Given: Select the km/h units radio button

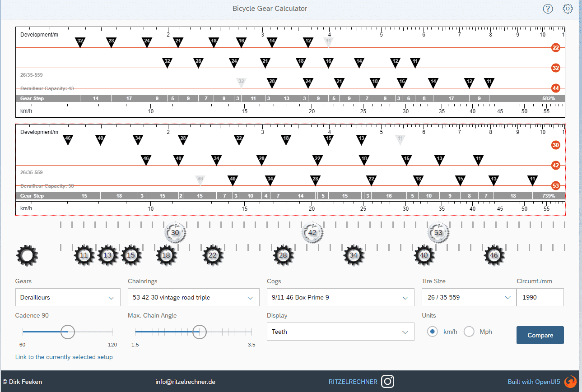Looking at the screenshot, I should [x=433, y=332].
